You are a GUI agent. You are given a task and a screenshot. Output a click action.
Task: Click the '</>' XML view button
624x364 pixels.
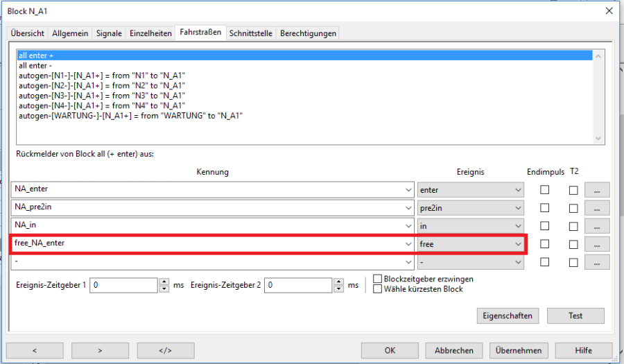coord(165,351)
